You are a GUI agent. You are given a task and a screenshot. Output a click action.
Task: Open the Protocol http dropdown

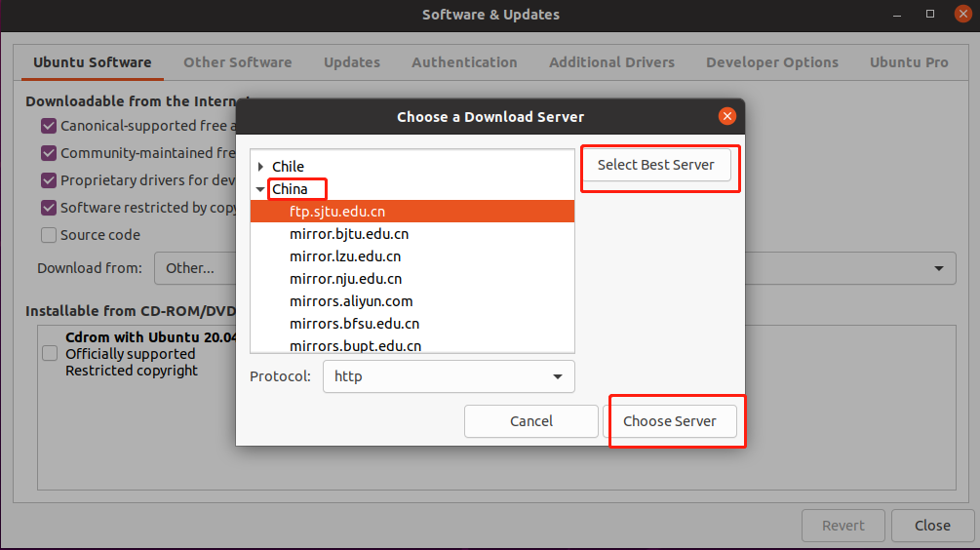449,376
